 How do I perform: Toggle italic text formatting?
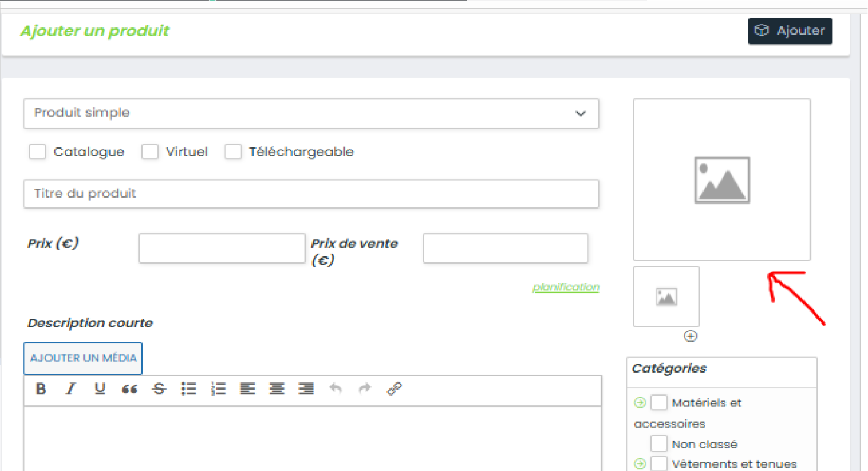tap(71, 389)
